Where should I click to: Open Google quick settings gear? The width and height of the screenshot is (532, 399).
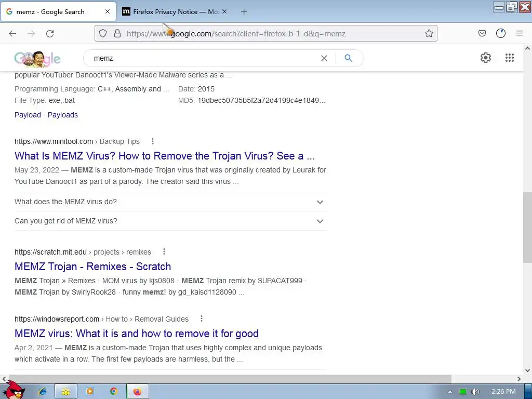point(486,58)
